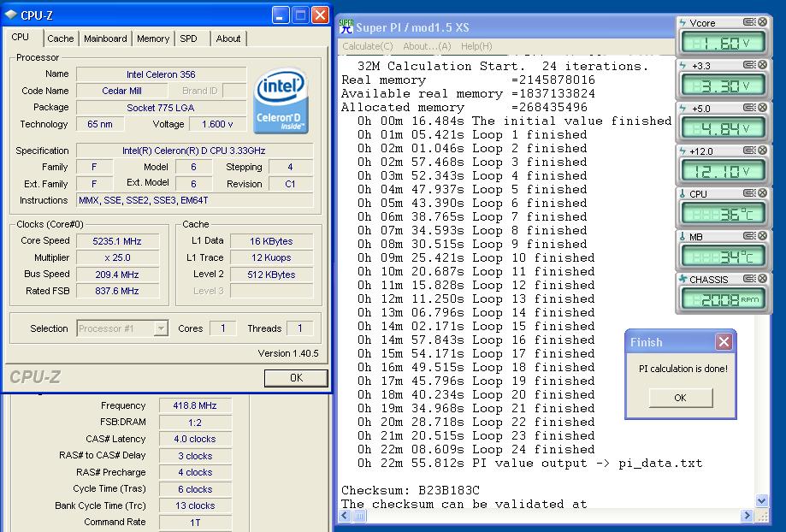The image size is (786, 532).
Task: Click the Super PI title bar icon
Action: click(346, 27)
